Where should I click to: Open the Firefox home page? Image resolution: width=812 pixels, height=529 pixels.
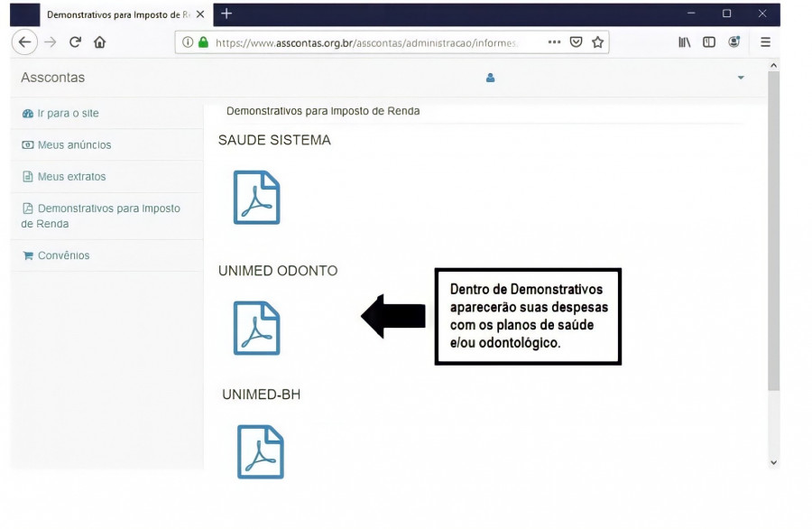click(x=99, y=42)
